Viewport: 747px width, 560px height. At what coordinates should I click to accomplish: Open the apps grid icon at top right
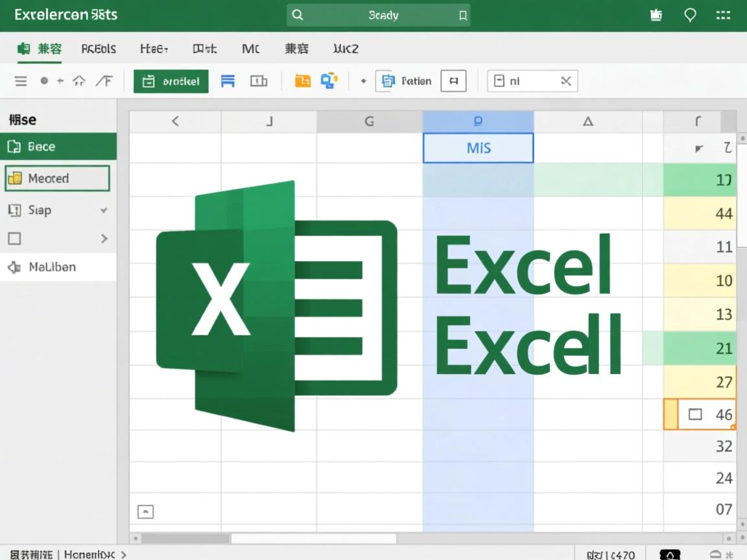(723, 14)
